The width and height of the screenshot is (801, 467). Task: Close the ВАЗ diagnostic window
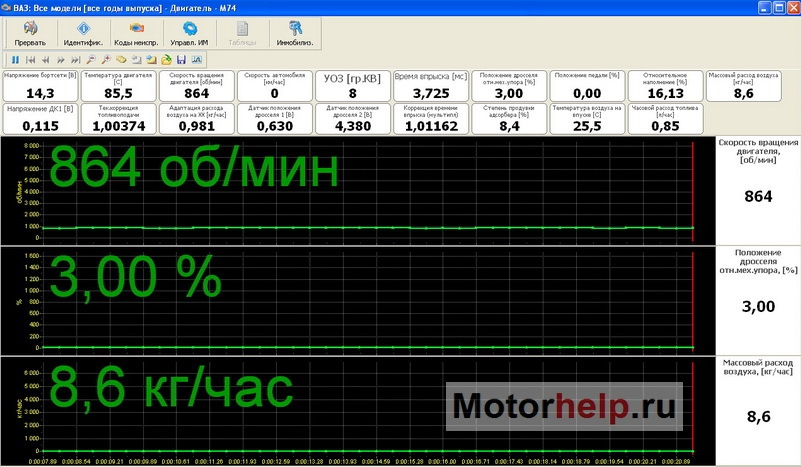point(793,8)
